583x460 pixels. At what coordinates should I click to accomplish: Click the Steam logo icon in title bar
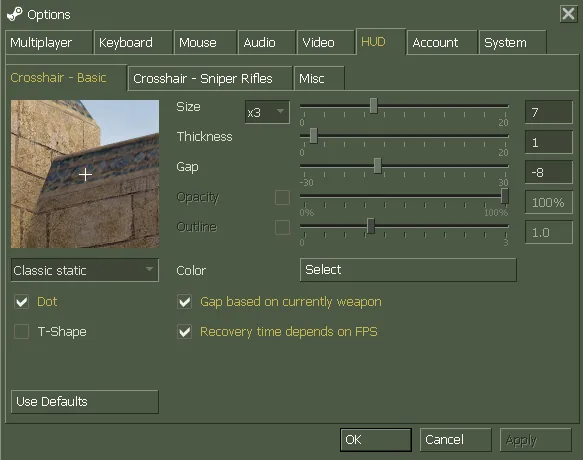click(15, 14)
